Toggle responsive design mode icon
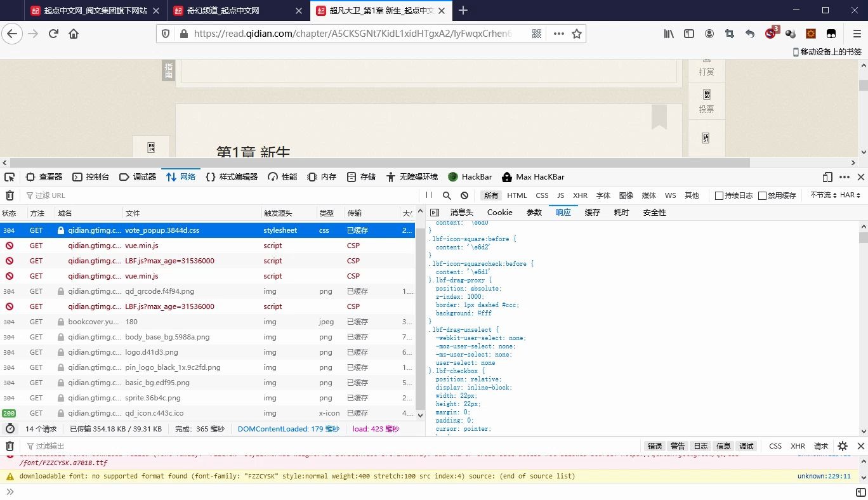 (x=827, y=177)
